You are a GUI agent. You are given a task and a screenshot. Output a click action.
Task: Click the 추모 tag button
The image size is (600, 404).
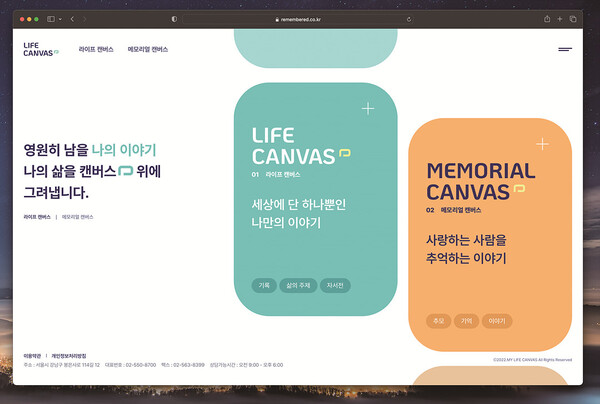(x=438, y=321)
